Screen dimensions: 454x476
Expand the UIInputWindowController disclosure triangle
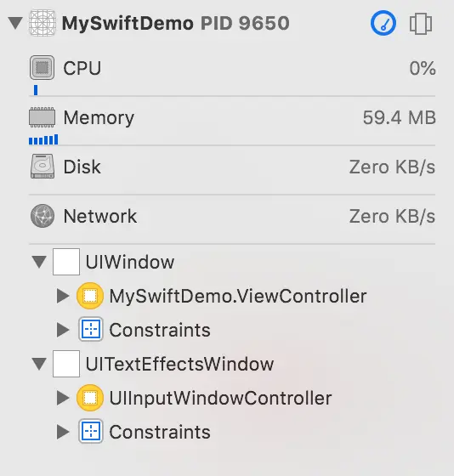[63, 398]
